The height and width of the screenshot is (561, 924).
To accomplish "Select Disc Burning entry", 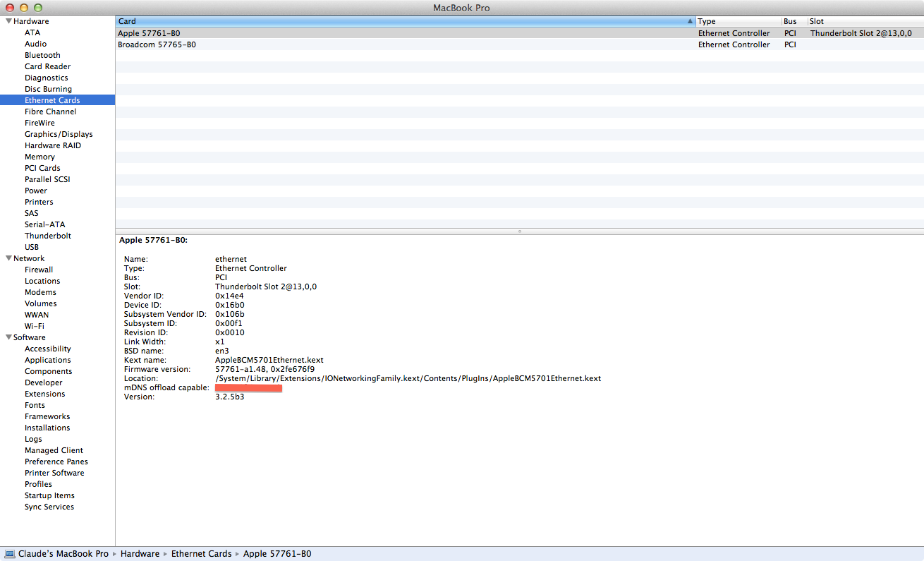I will [x=48, y=89].
